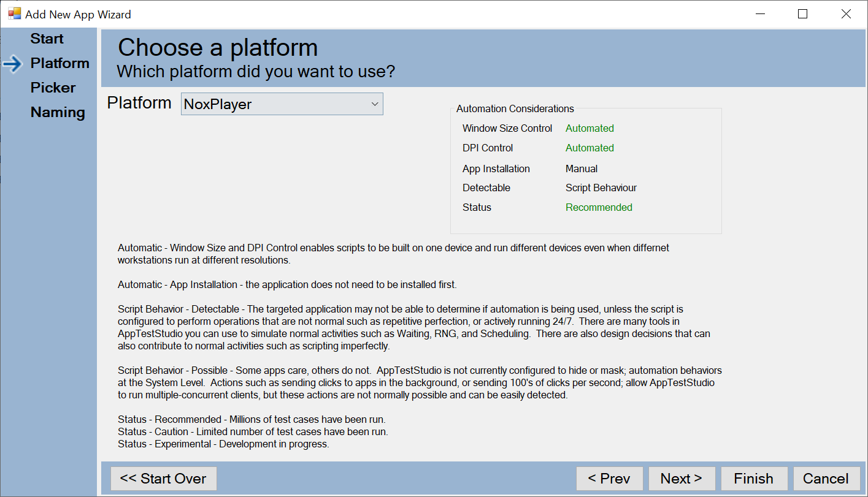Click the Platform dropdown chevron arrow
This screenshot has height=497, width=868.
[375, 104]
